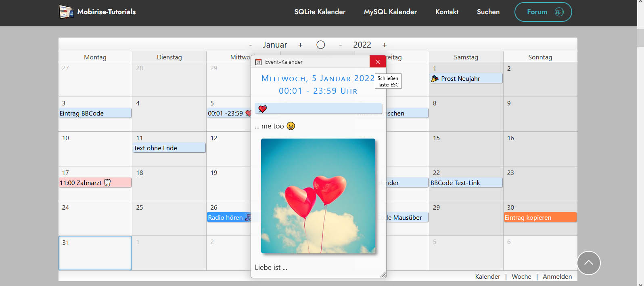Click the circle today icon in header
The width and height of the screenshot is (644, 286).
point(321,45)
